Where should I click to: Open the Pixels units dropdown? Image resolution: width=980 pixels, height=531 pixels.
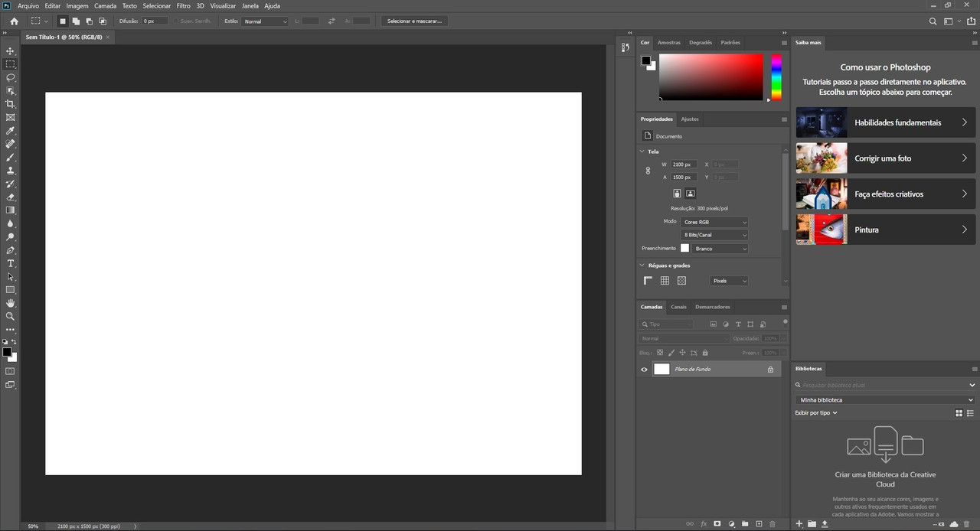coord(729,281)
